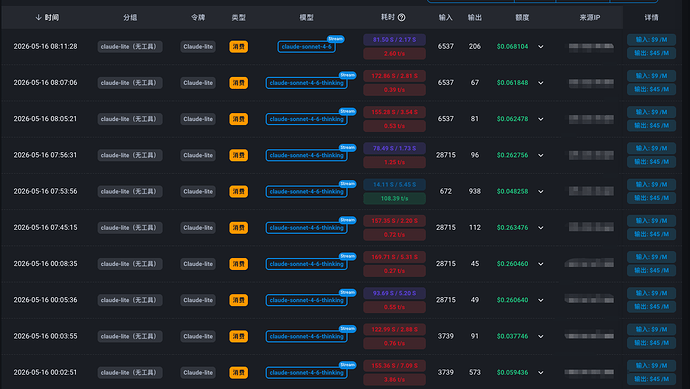Viewport: 690px width, 389px height.
Task: Click the 3.86 t/s speed tag
Action: (x=394, y=379)
